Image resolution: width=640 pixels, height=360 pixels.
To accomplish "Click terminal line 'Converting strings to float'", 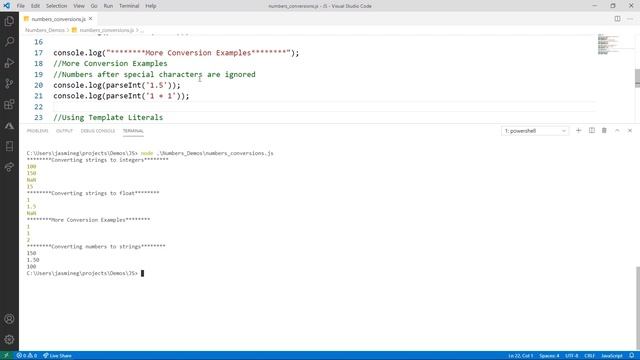I will (x=93, y=193).
